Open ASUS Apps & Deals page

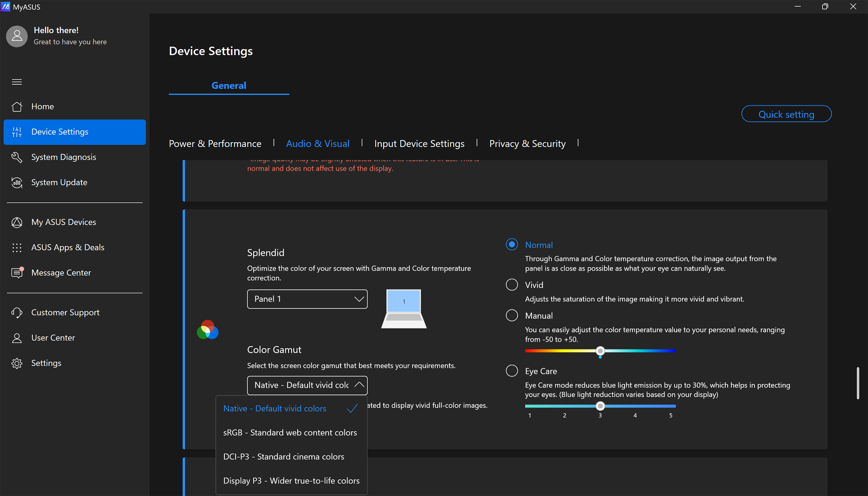pyautogui.click(x=75, y=247)
